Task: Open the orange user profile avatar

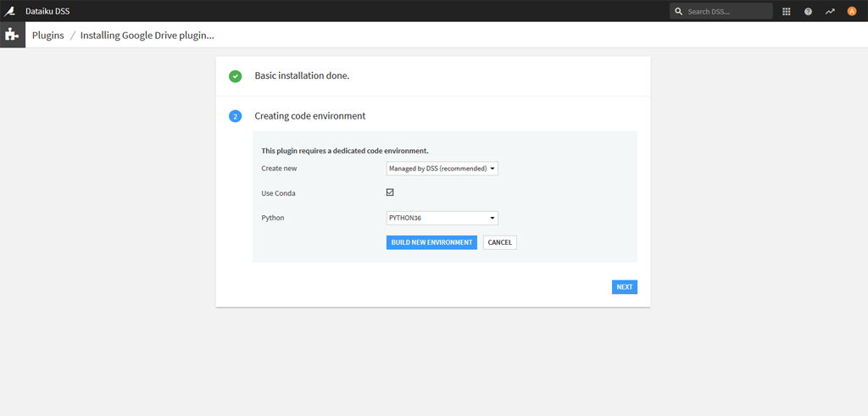Action: [852, 11]
